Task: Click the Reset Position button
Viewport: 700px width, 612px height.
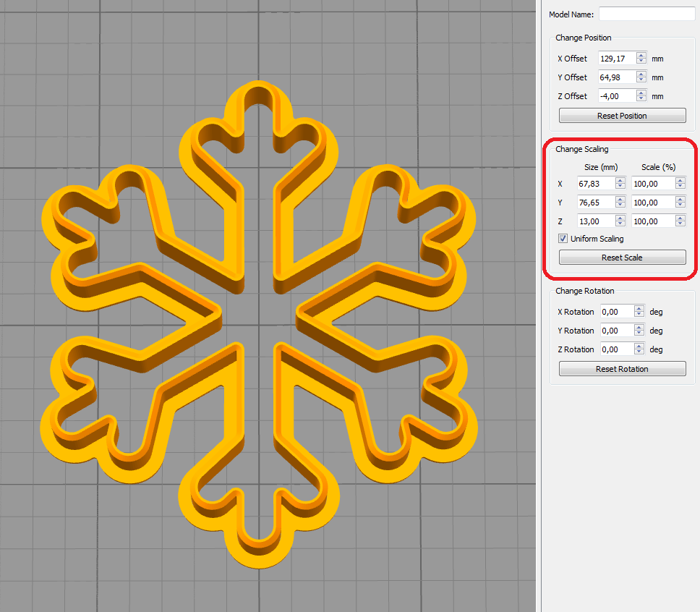Action: coord(622,116)
